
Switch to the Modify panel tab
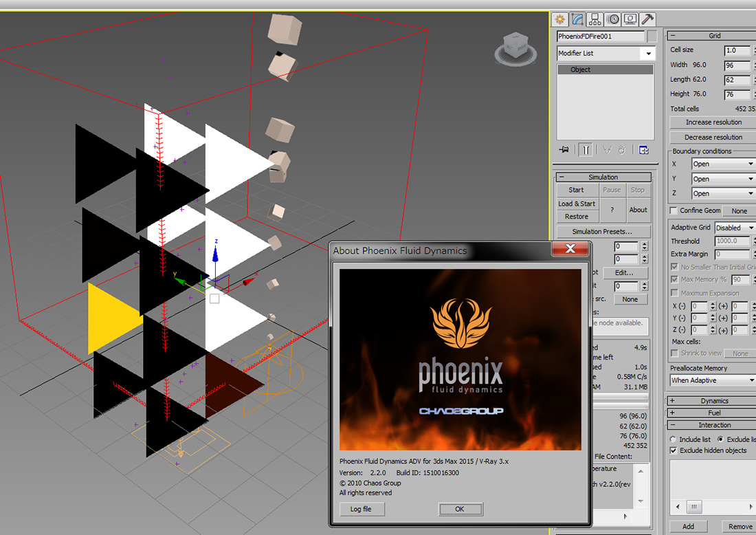coord(577,19)
